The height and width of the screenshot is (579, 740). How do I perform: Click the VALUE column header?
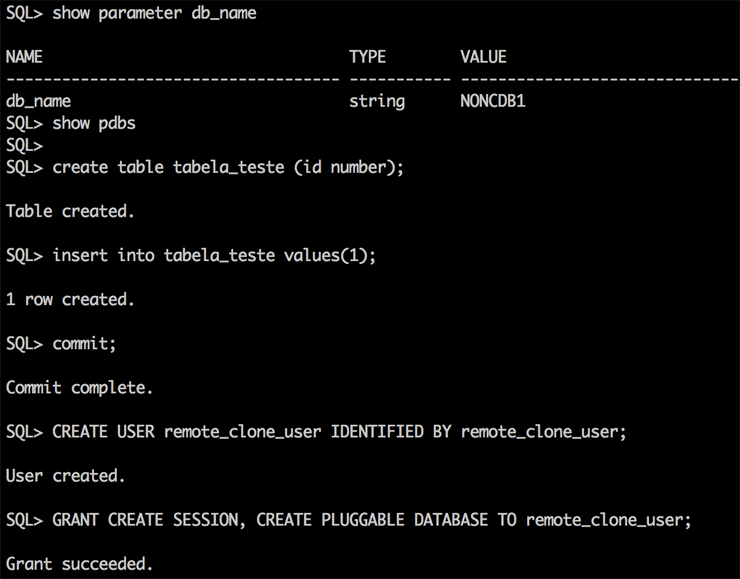483,57
